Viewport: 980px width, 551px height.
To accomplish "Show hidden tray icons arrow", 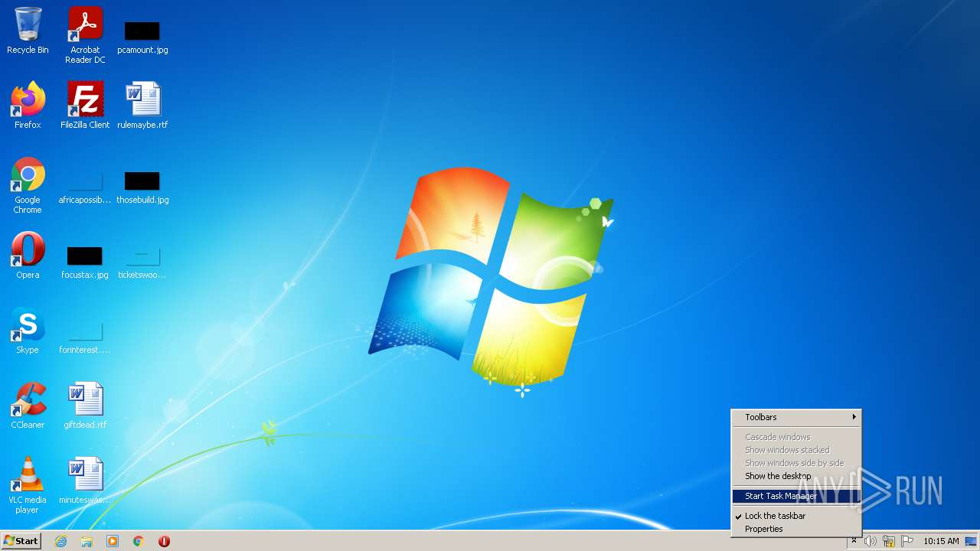I will click(854, 541).
